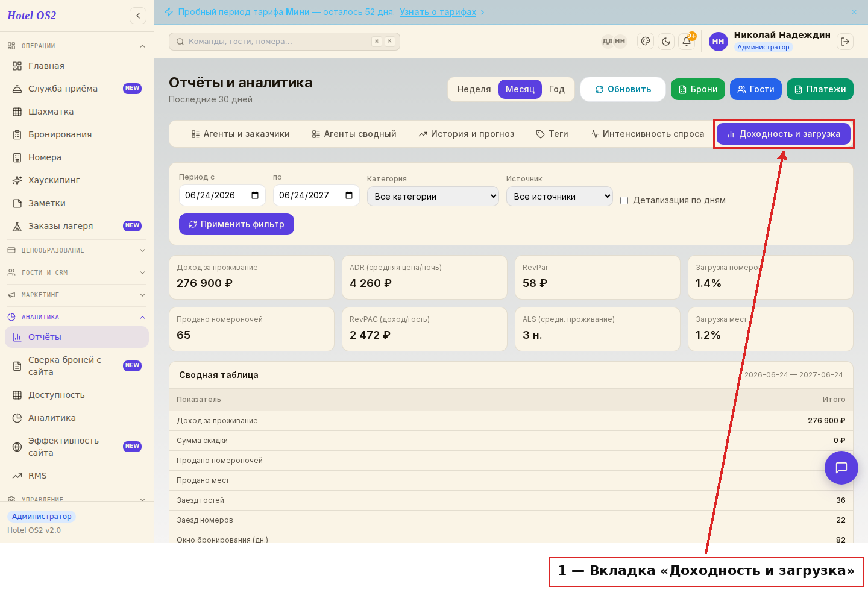Open the Категория dropdown

pos(433,197)
